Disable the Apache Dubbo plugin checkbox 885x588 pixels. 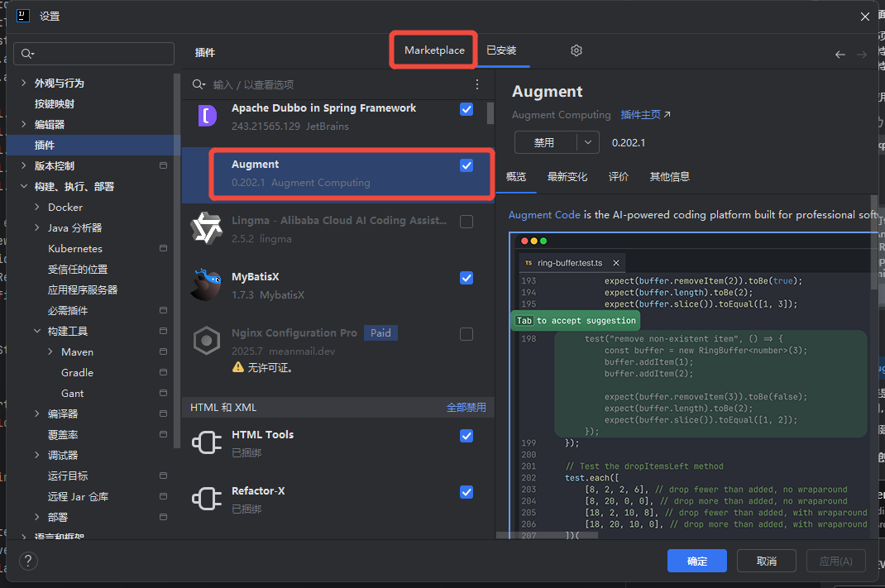tap(466, 109)
